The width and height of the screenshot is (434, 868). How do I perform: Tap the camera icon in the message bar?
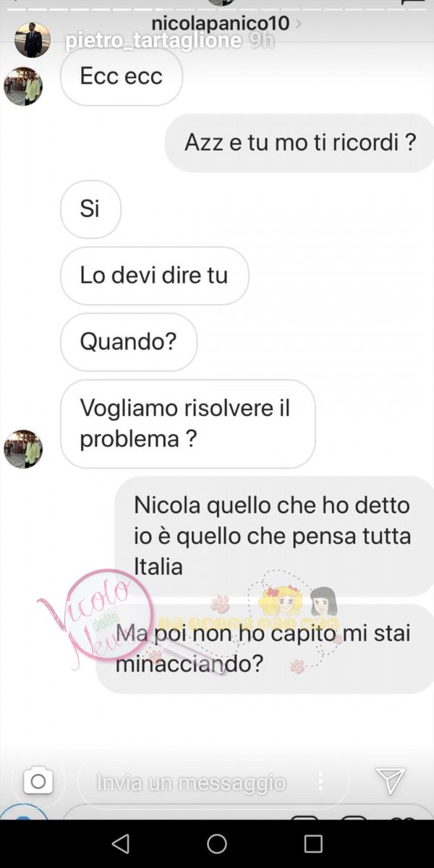38,781
